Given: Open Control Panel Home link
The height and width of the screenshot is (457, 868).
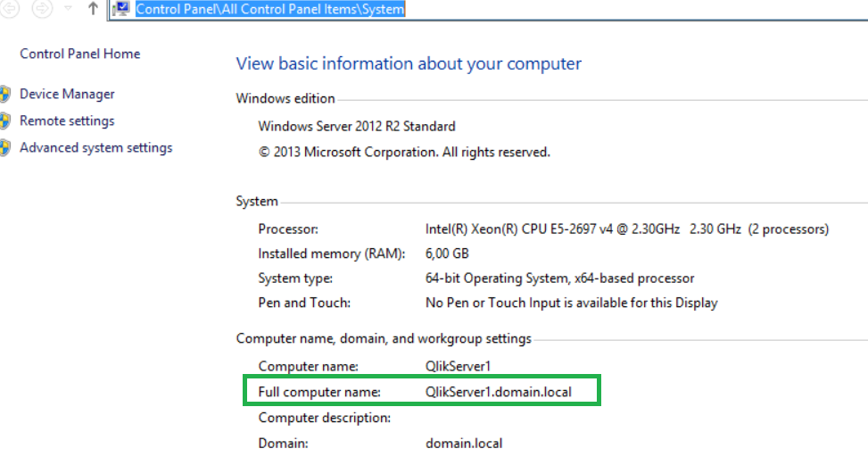Looking at the screenshot, I should (80, 54).
